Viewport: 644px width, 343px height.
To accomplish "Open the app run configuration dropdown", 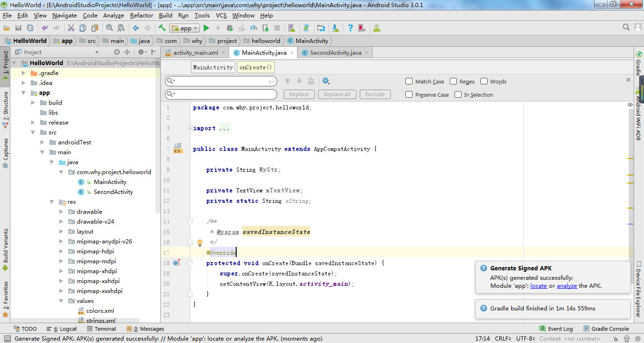I will [184, 28].
